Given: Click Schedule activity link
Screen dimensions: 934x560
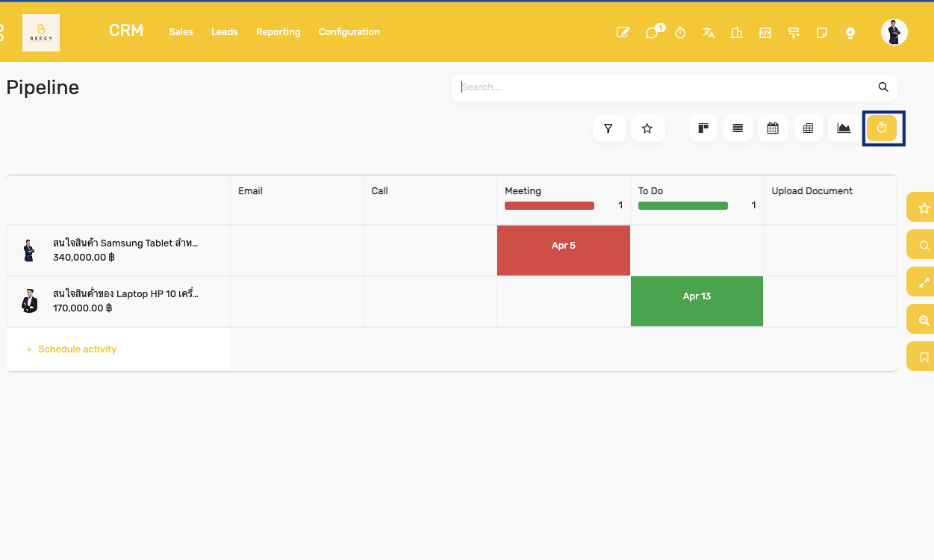Looking at the screenshot, I should click(x=72, y=349).
